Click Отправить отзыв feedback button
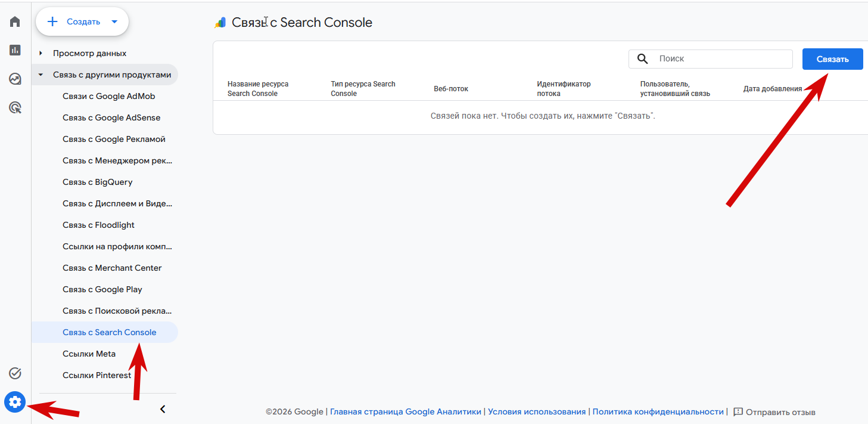Image resolution: width=868 pixels, height=424 pixels. pos(774,411)
